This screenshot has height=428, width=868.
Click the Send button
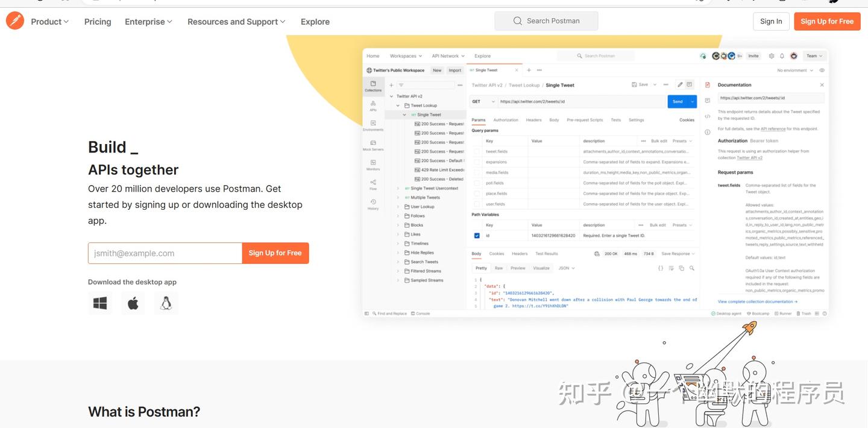click(x=676, y=101)
